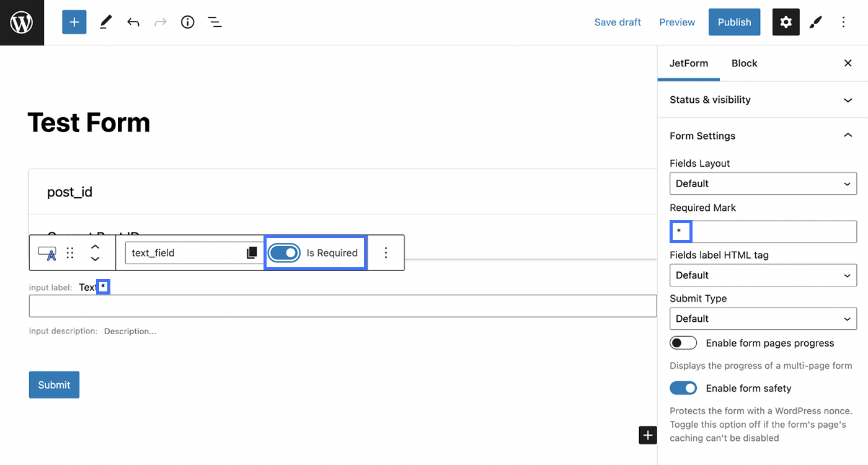
Task: Open the Submit Type dropdown
Action: 763,318
